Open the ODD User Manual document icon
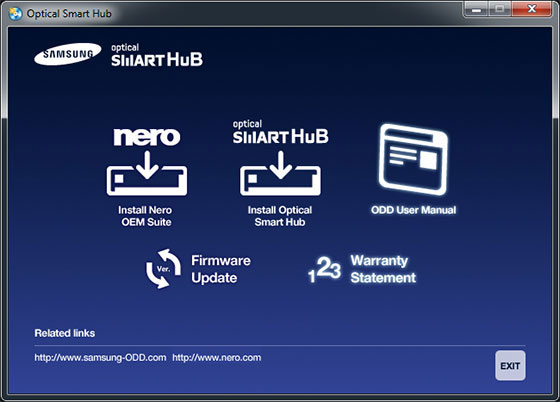The image size is (560, 402). pos(413,160)
